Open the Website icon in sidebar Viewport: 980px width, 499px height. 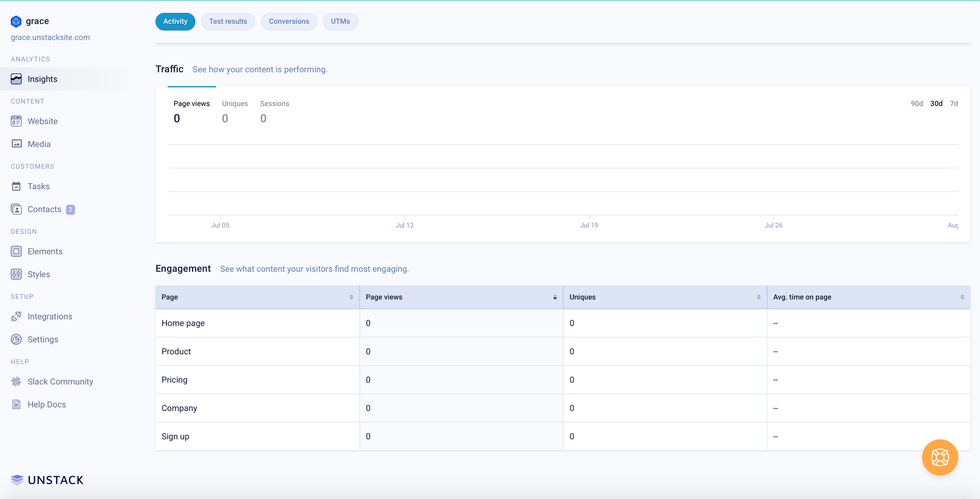(x=16, y=121)
